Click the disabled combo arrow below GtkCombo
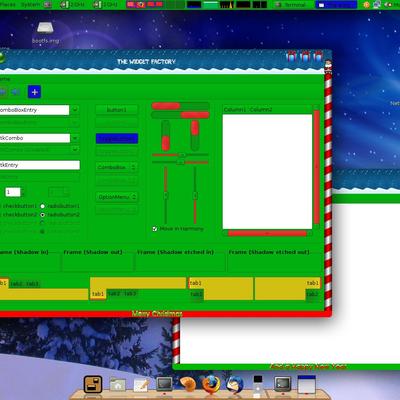Screen dimensions: 400x400 [75, 149]
